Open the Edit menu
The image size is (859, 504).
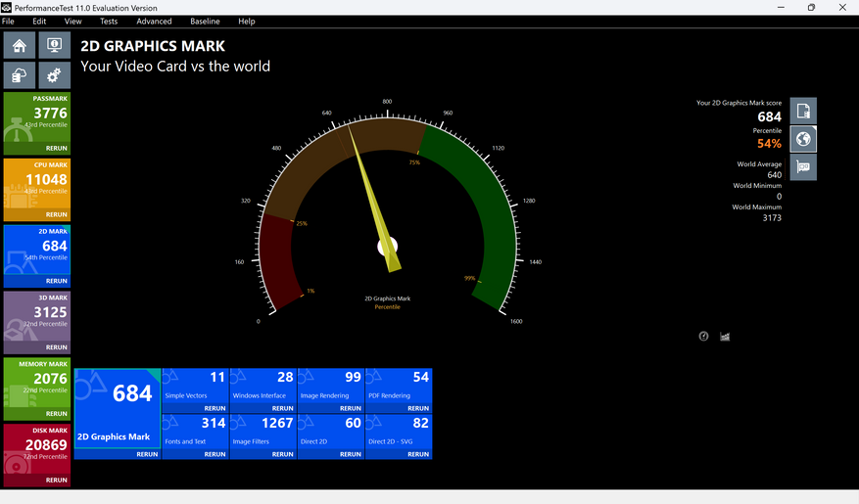39,22
